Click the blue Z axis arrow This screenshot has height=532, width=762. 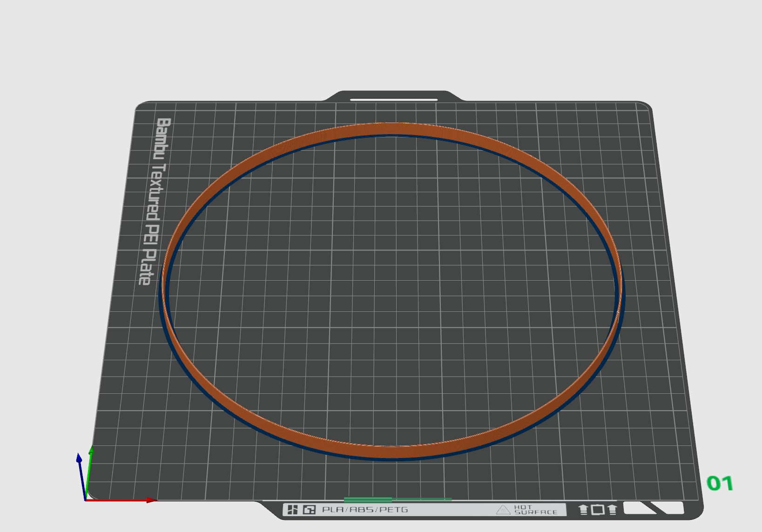tap(81, 477)
